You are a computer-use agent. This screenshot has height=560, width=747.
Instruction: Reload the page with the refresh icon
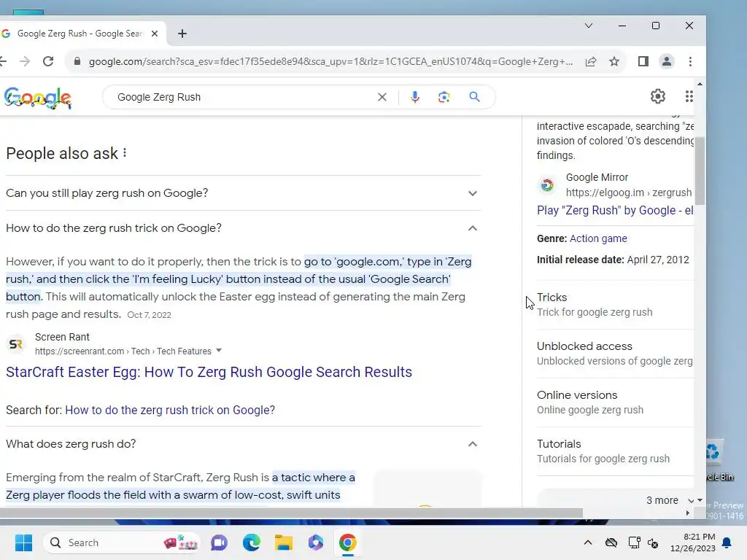pyautogui.click(x=48, y=61)
